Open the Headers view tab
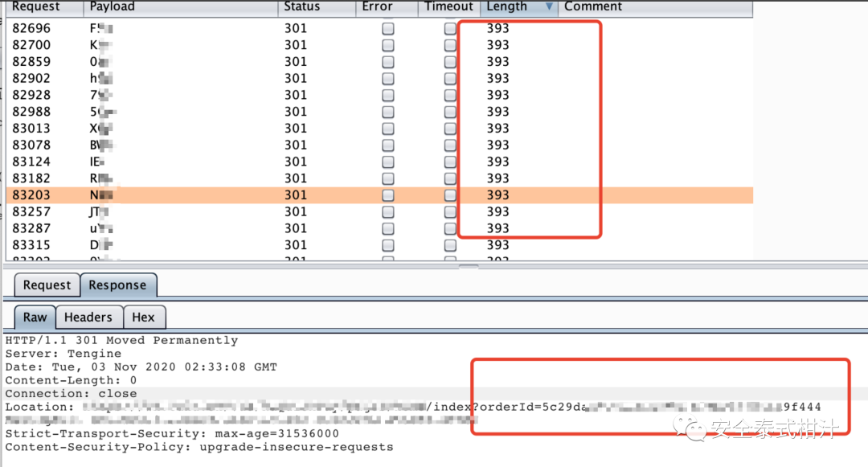The width and height of the screenshot is (868, 467). pyautogui.click(x=88, y=317)
